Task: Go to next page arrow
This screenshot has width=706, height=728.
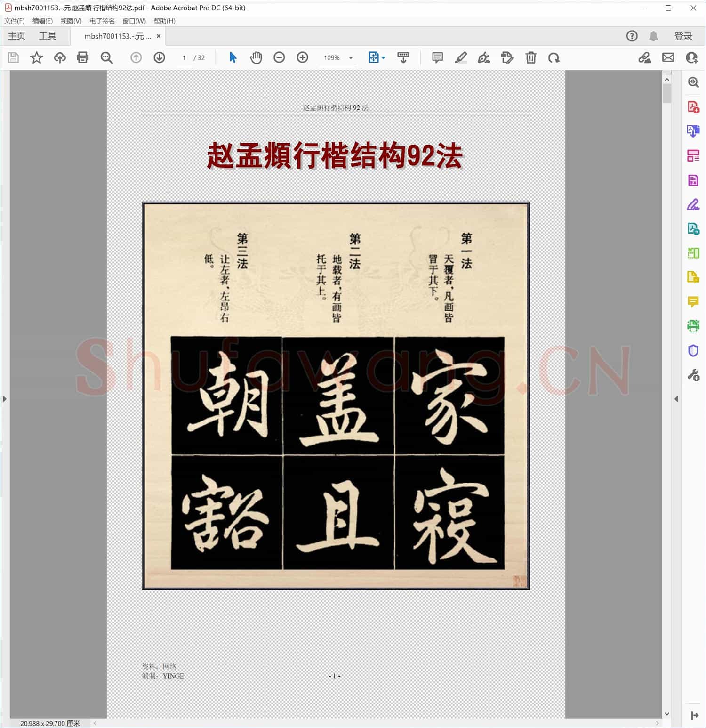Action: [159, 57]
